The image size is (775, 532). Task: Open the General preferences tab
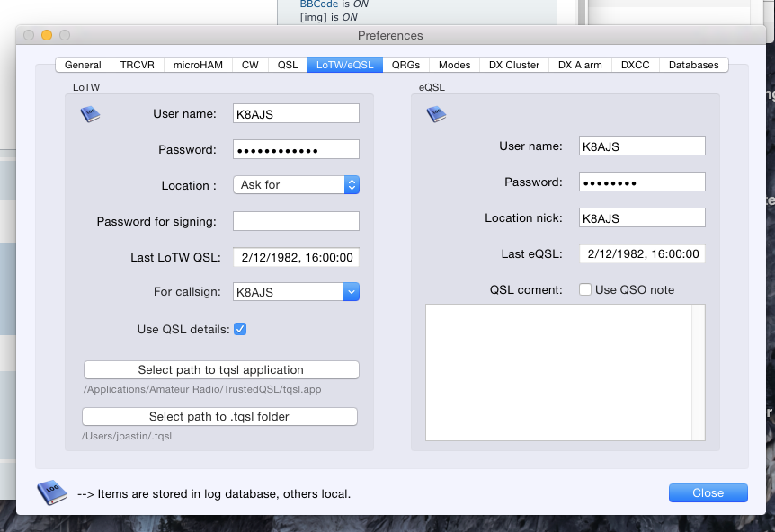click(x=83, y=65)
